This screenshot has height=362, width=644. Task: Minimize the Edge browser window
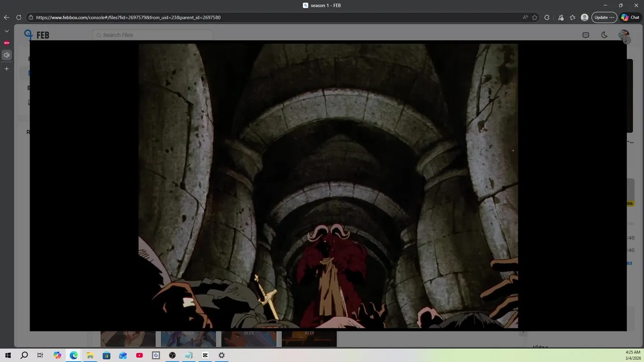coord(605,5)
